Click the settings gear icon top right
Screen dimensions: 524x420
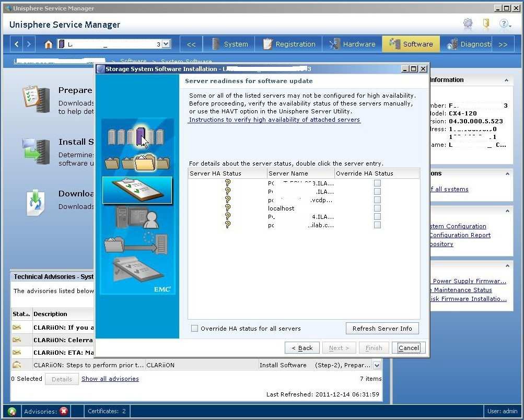click(468, 23)
